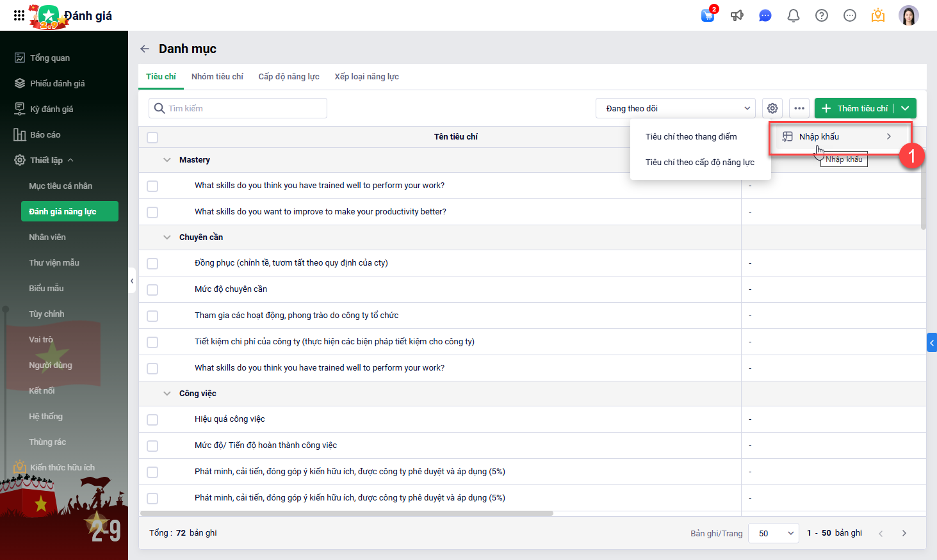
Task: Click the back arrow beside Danh mục
Action: (145, 49)
